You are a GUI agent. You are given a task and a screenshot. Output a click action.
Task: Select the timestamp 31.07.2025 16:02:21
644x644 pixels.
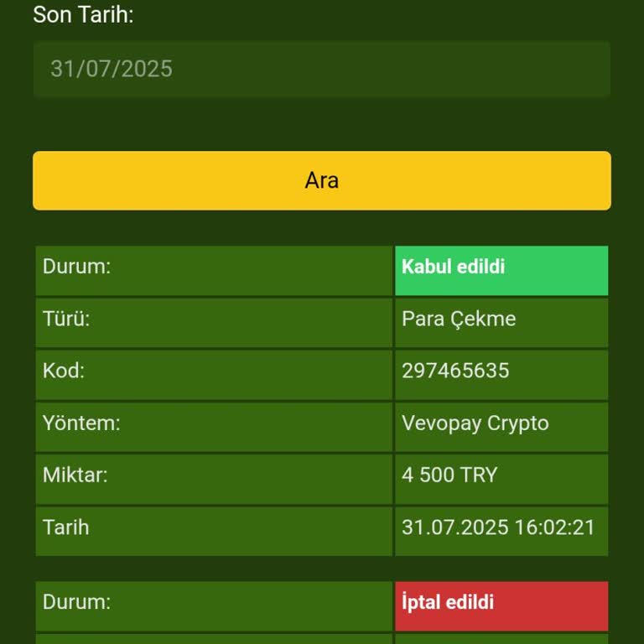coord(498,527)
